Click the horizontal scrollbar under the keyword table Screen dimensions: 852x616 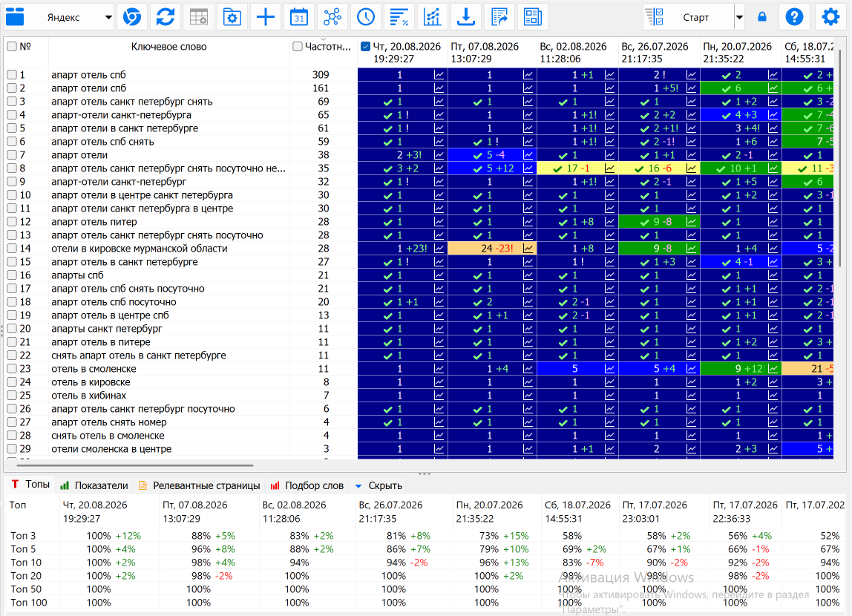pos(135,465)
